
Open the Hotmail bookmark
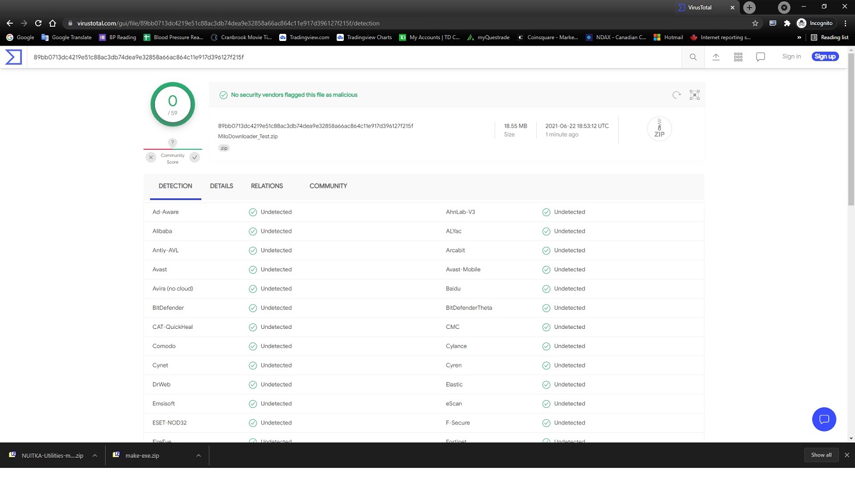[669, 37]
